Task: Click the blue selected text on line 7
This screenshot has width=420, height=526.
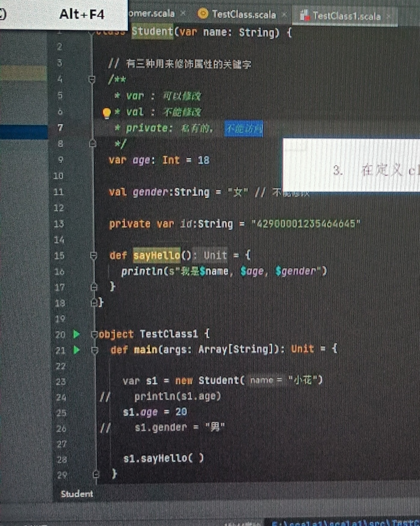Action: (x=244, y=129)
